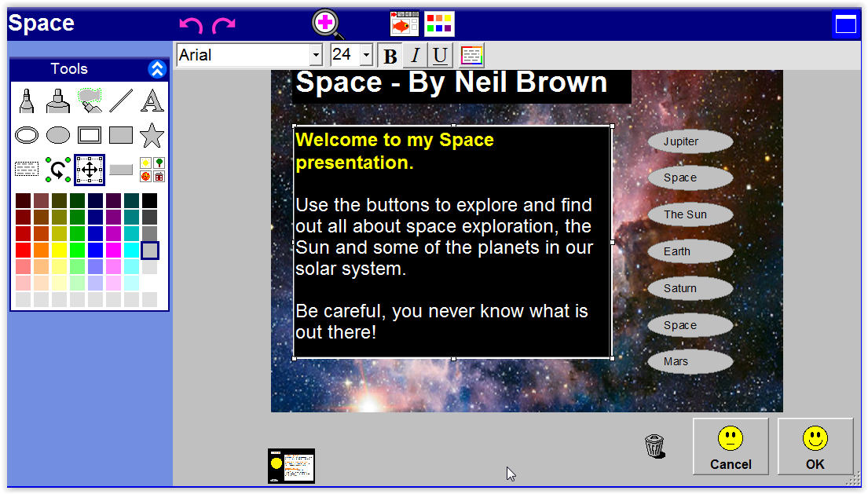Viewport: 868px width, 494px height.
Task: Click the Tools panel title
Action: [69, 68]
